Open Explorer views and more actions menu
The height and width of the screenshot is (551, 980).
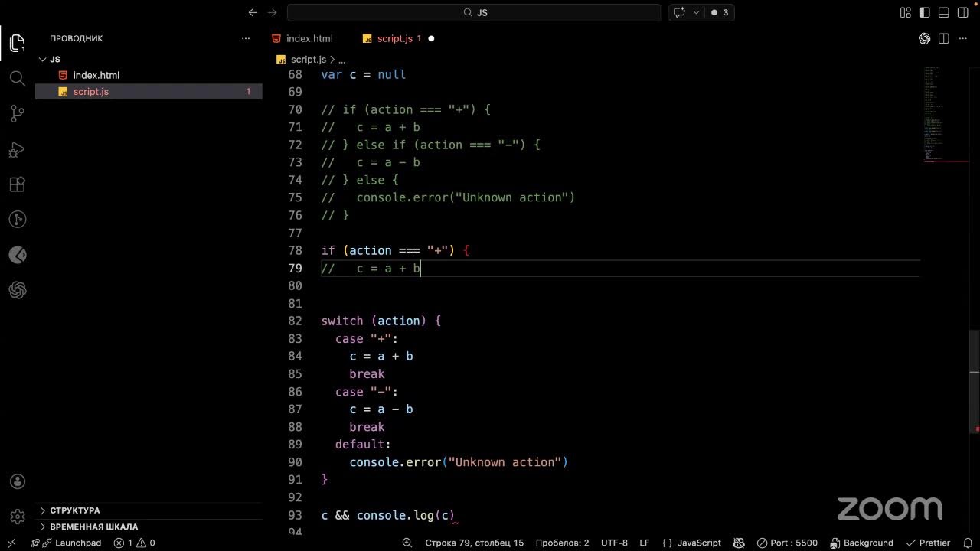246,38
